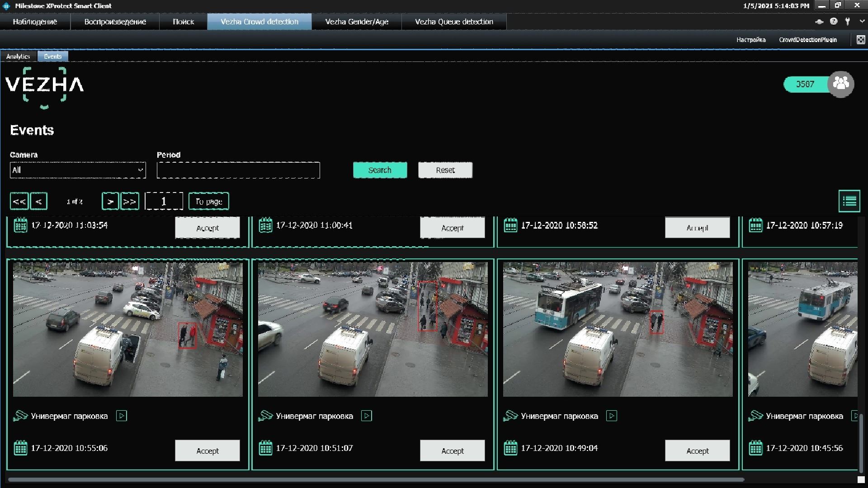
Task: Go to the first page with << button
Action: click(19, 201)
